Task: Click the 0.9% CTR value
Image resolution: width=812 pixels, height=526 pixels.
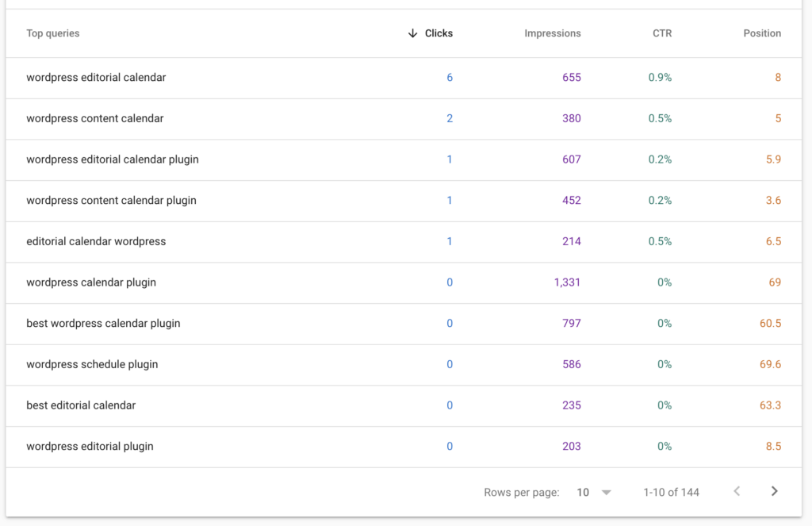Action: (x=661, y=78)
